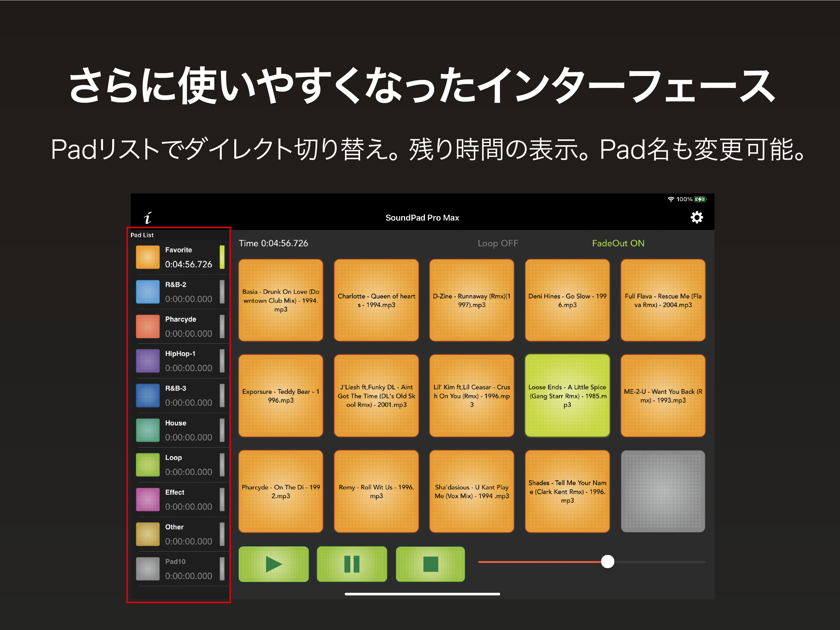This screenshot has height=630, width=840.
Task: Select the teal House pad icon
Action: click(x=148, y=430)
